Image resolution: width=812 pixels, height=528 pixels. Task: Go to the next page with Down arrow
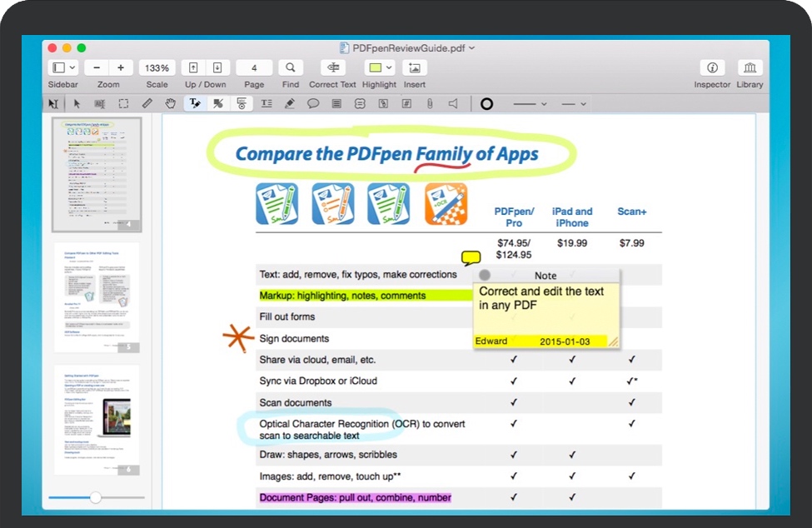(217, 67)
